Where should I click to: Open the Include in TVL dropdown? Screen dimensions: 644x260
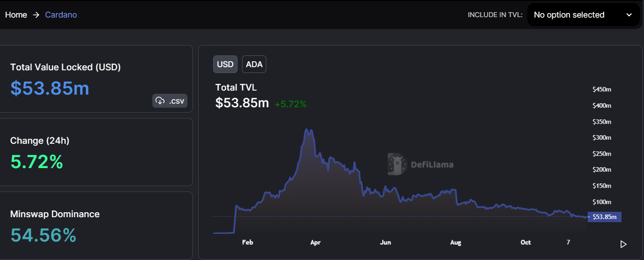point(583,15)
